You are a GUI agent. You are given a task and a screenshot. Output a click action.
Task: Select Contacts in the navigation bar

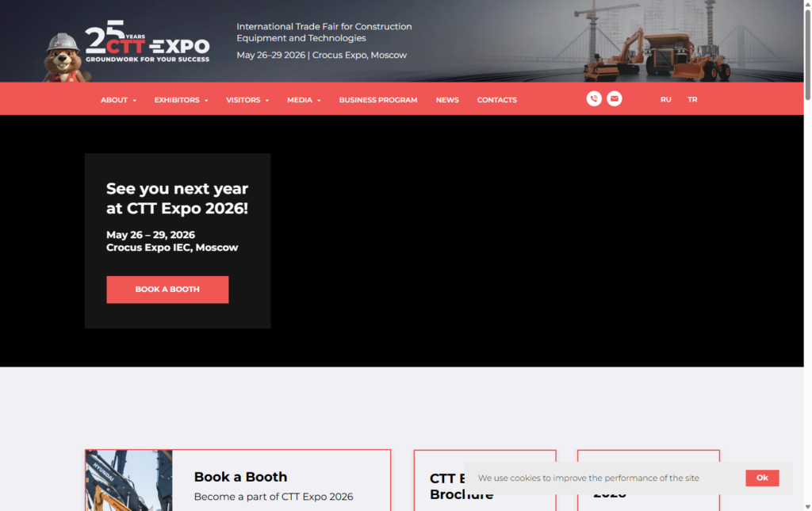point(496,100)
